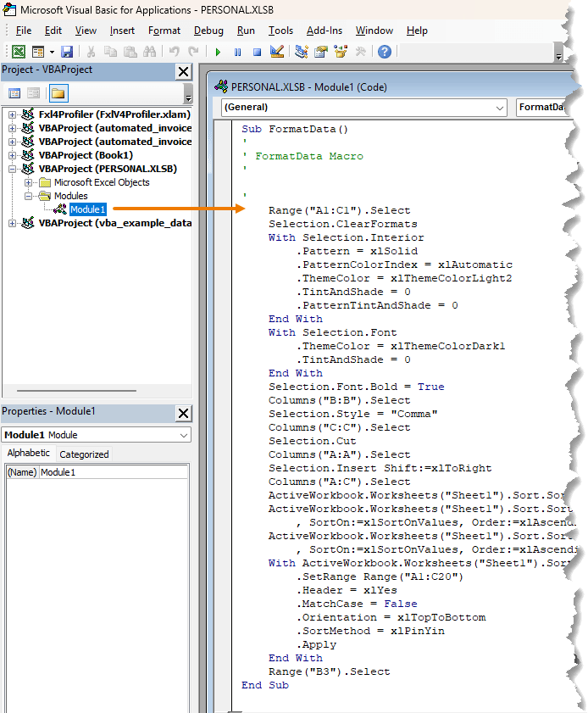Open the FormatData procedure dropdown
588x713 pixels.
(x=543, y=108)
